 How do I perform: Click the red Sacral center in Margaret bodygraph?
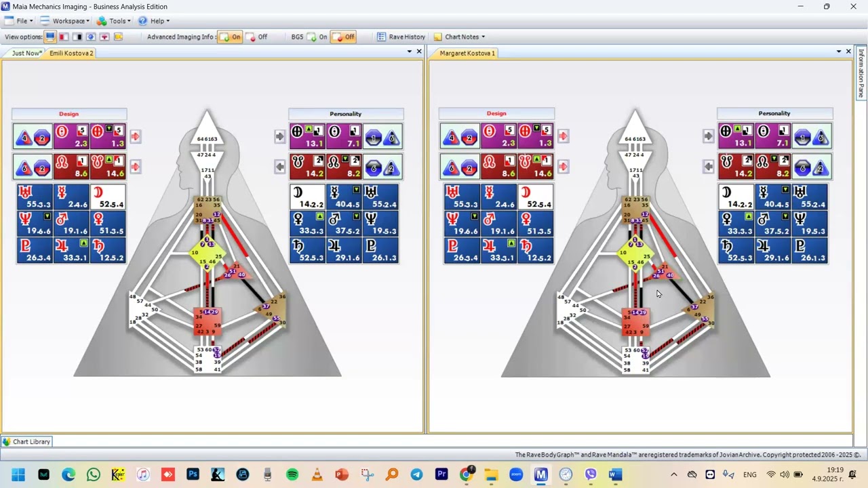point(635,323)
